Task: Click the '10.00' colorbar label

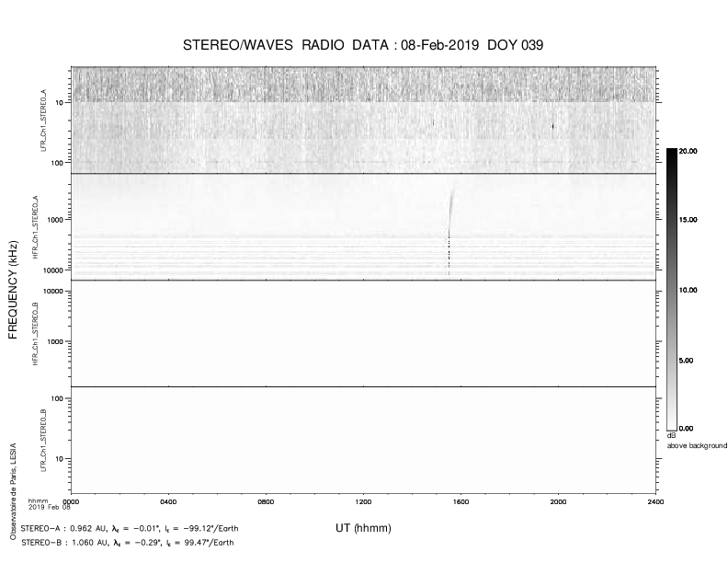Action: click(688, 291)
